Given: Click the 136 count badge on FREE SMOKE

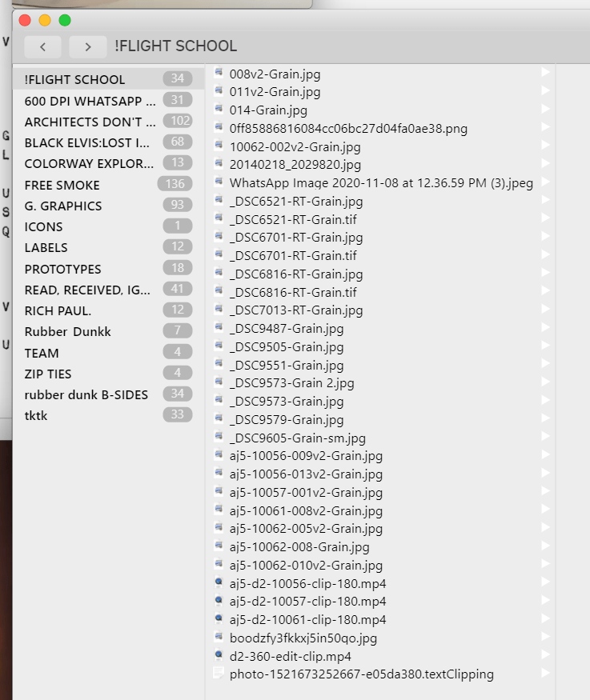Looking at the screenshot, I should pos(175,185).
